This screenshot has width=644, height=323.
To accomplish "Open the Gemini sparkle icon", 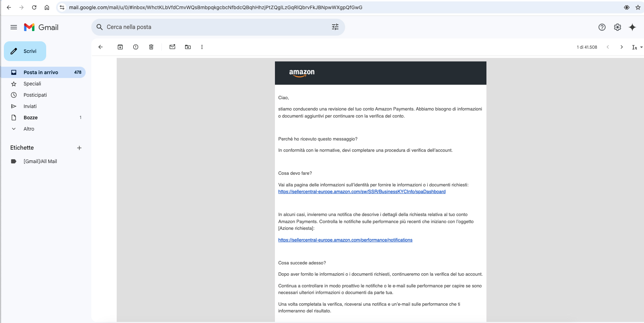I will coord(632,27).
